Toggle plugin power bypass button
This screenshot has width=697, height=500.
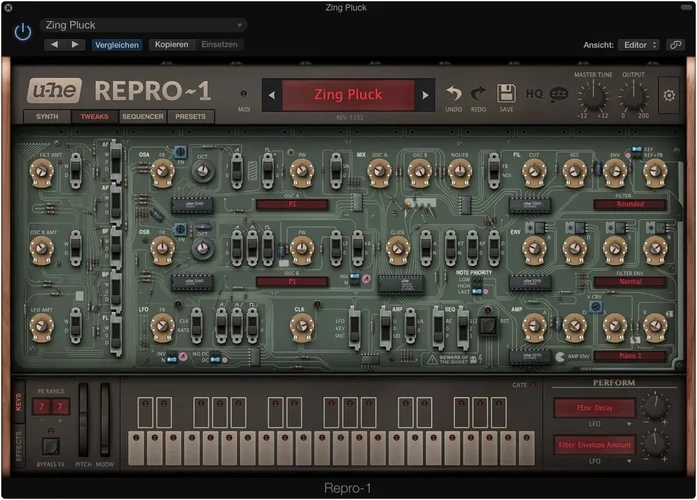pyautogui.click(x=22, y=32)
